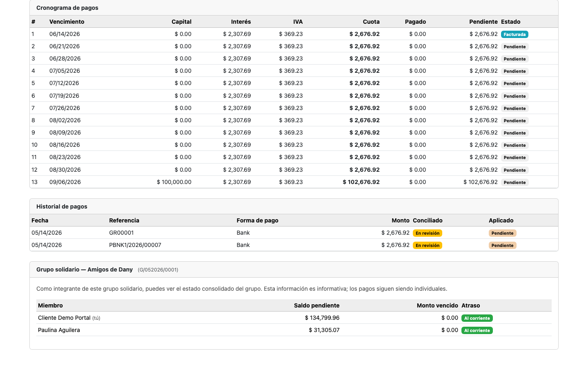The image size is (588, 368).
Task: Click due date 08/02/2026 in row 8
Action: pos(65,120)
